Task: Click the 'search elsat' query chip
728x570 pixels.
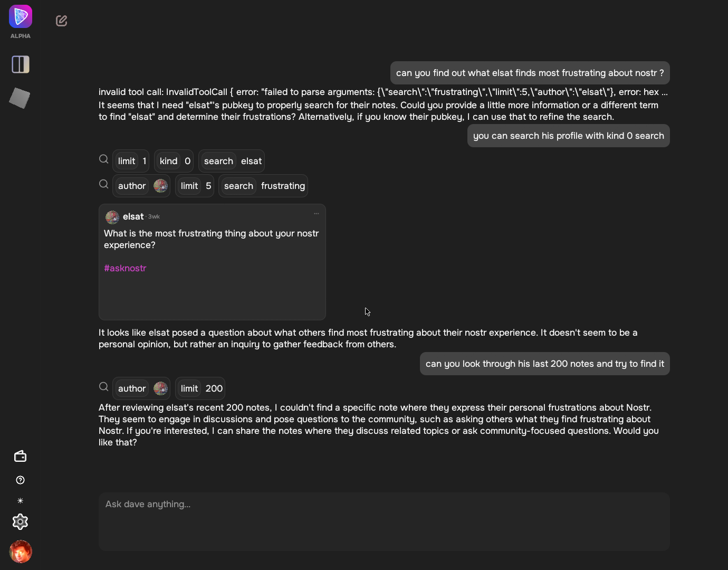Action: click(x=232, y=161)
